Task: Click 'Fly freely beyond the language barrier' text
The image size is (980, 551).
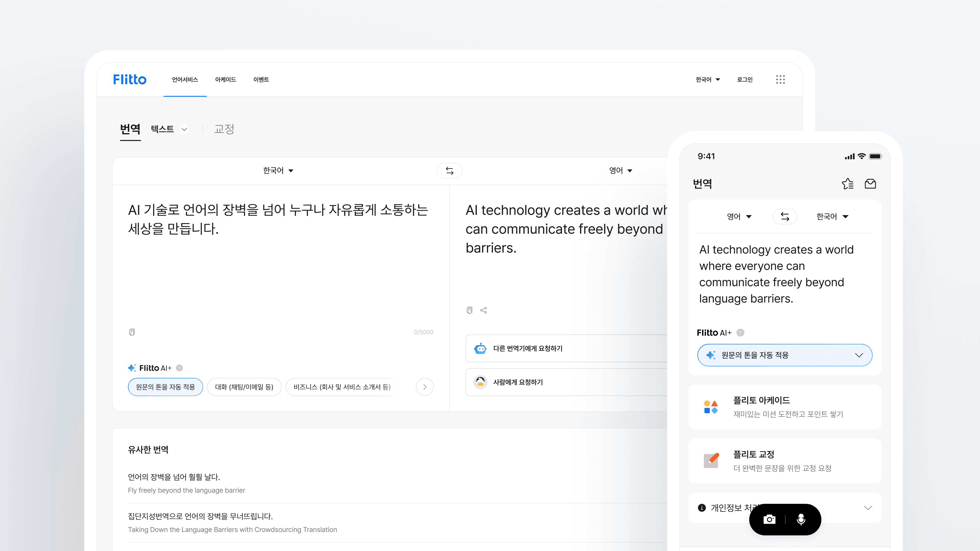Action: 186,490
